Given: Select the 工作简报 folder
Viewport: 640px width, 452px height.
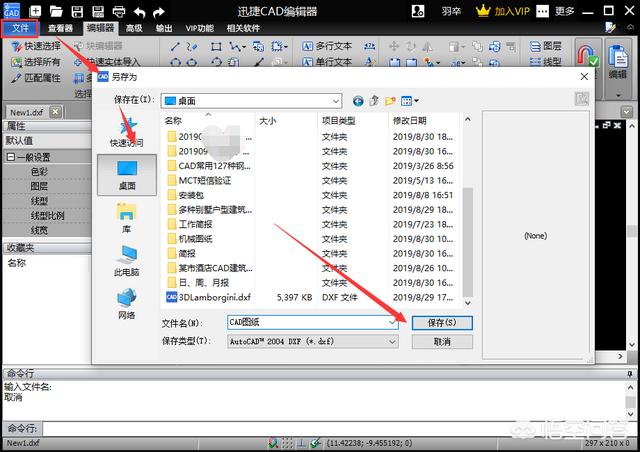Looking at the screenshot, I should pos(195,224).
